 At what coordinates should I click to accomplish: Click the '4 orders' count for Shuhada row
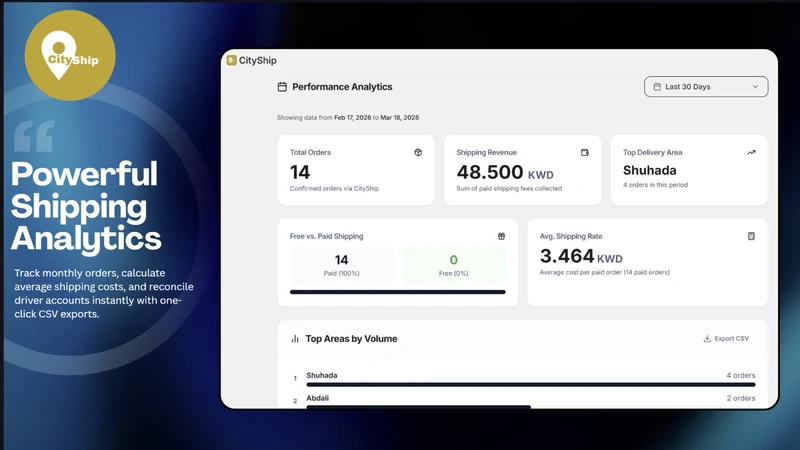741,375
